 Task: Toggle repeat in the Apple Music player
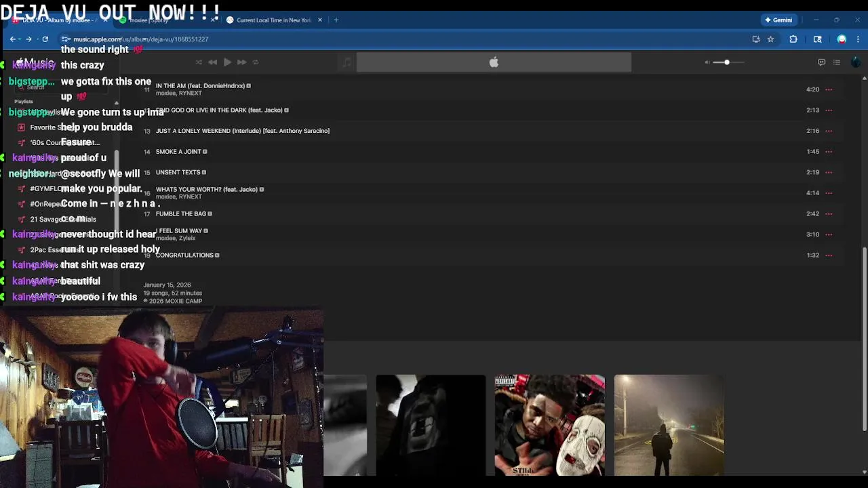[256, 62]
